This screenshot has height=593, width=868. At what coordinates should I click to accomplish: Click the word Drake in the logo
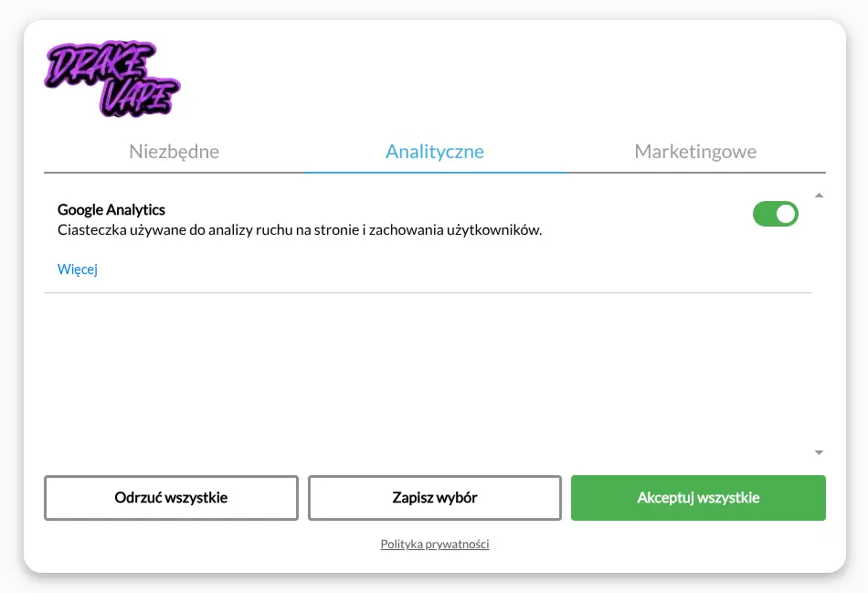pyautogui.click(x=102, y=64)
